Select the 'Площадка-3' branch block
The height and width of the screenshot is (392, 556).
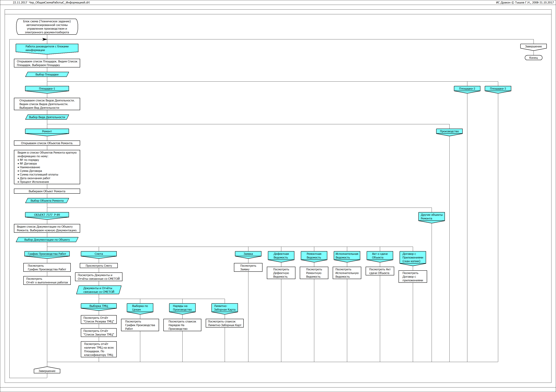(498, 89)
